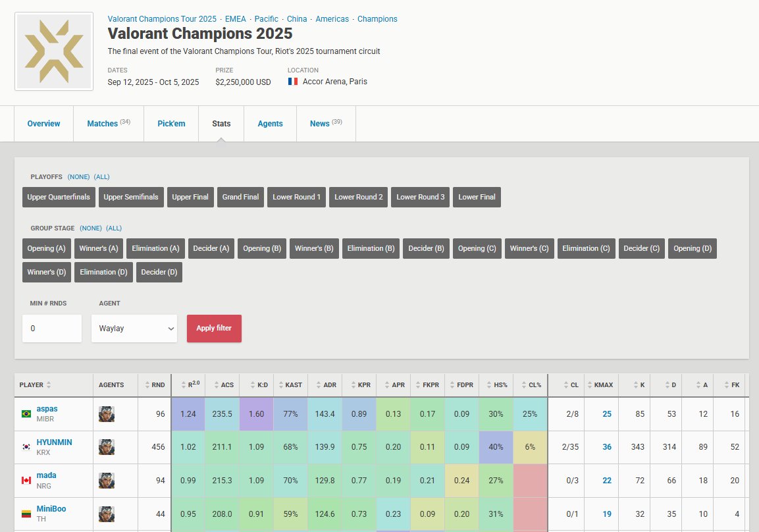Open mada player profile link

click(47, 475)
